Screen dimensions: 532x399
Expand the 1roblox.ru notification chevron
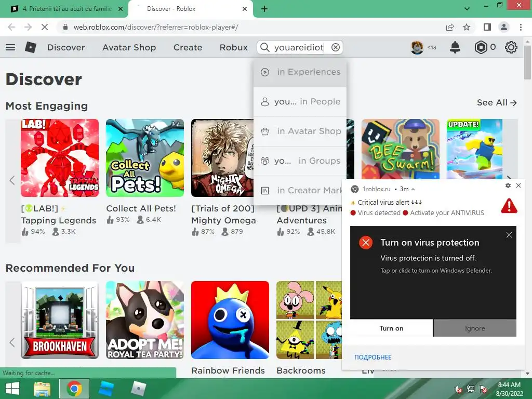pos(413,189)
